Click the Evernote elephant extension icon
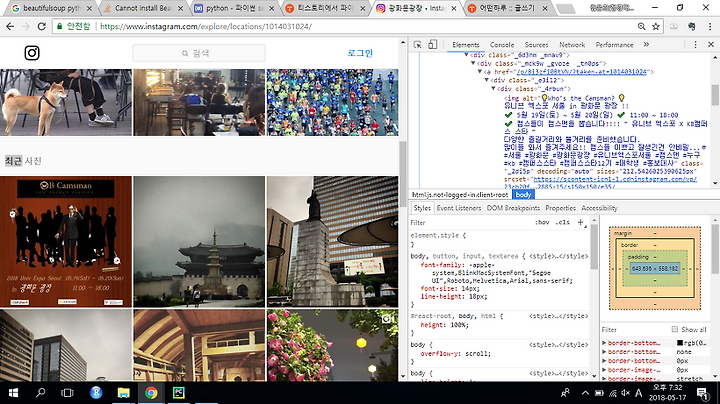The image size is (720, 404). 692,27
